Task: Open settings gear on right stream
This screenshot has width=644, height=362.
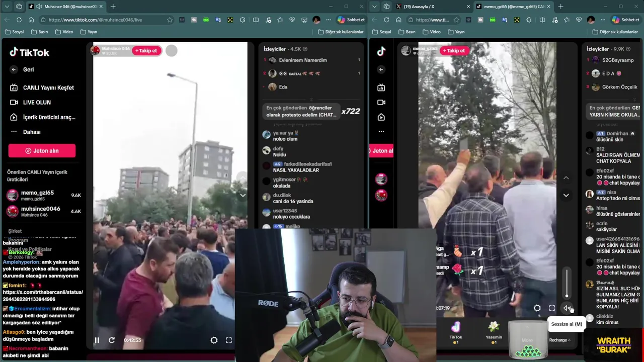Action: pyautogui.click(x=537, y=308)
